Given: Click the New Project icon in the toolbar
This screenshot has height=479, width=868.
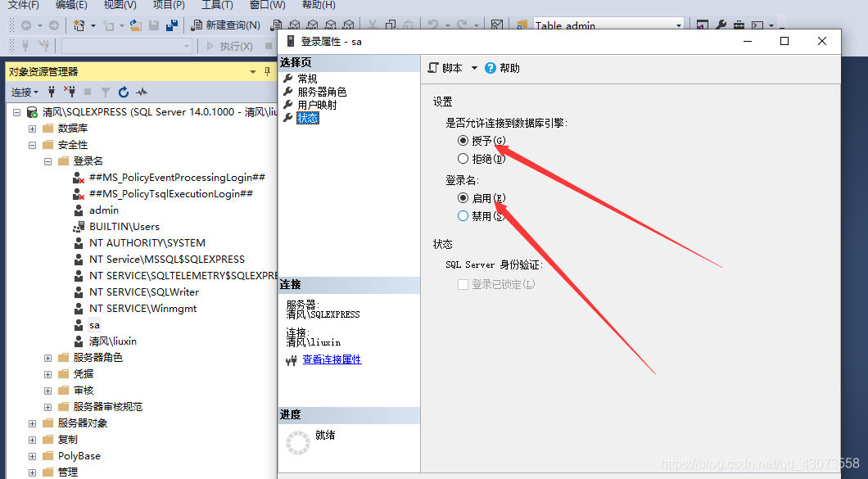Looking at the screenshot, I should pyautogui.click(x=79, y=25).
